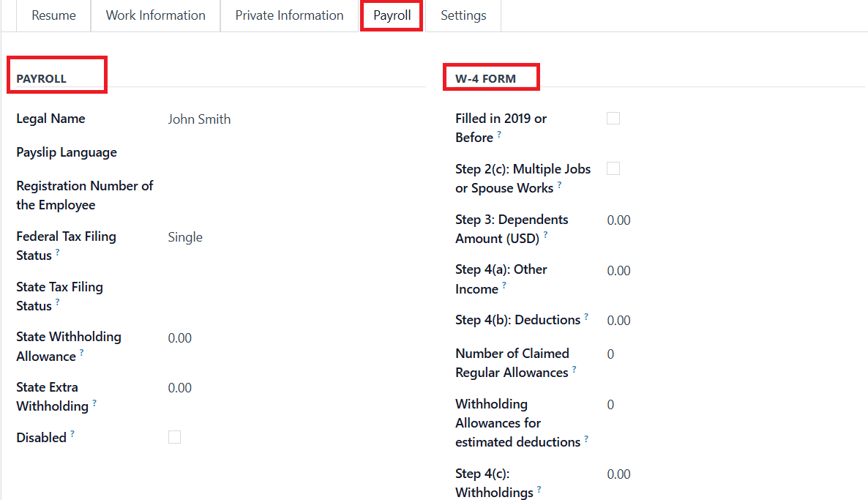Enable Step 2(c) Multiple Jobs checkbox
The height and width of the screenshot is (500, 868).
[613, 169]
